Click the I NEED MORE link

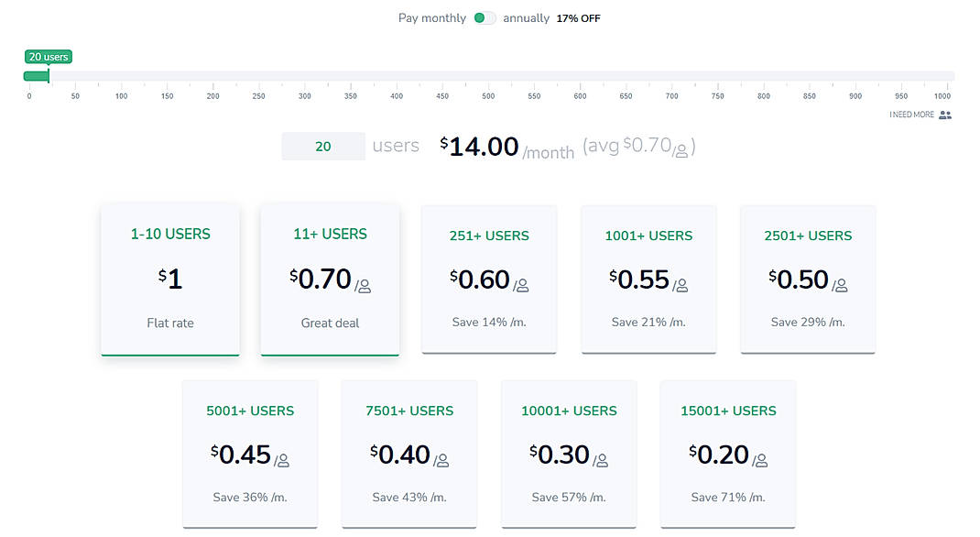coord(910,115)
